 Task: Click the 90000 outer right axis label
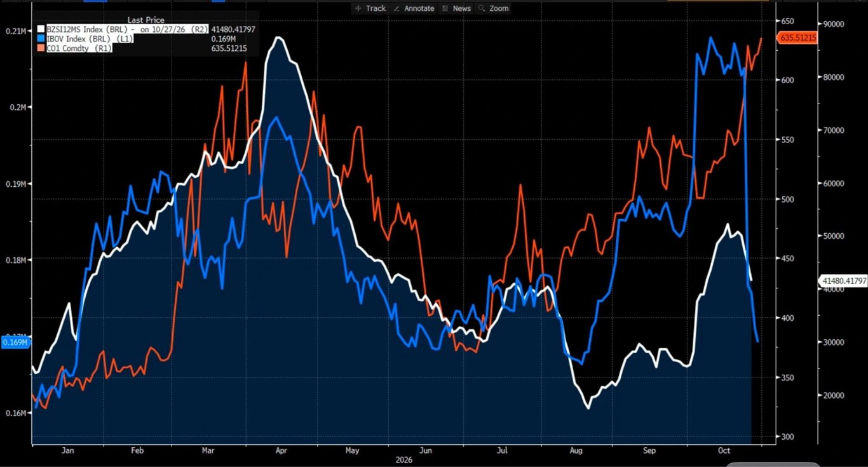[833, 24]
